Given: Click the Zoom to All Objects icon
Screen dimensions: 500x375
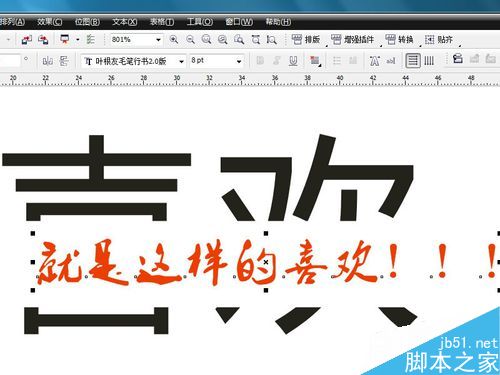Looking at the screenshot, I should pos(223,40).
